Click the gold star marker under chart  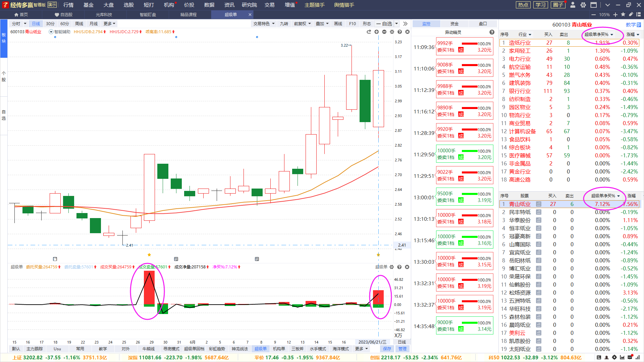[149, 255]
